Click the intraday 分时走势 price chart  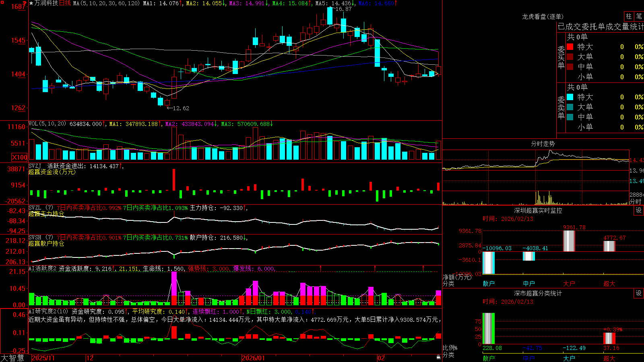pos(536,170)
